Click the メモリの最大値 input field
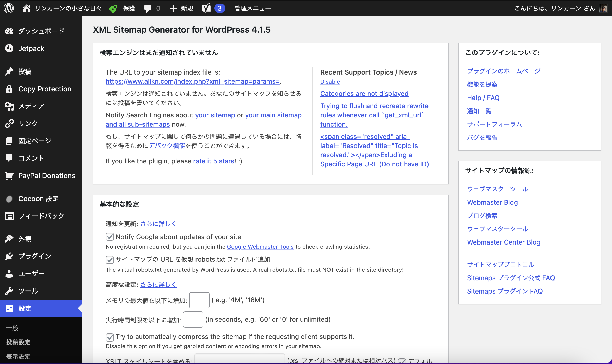 [199, 300]
